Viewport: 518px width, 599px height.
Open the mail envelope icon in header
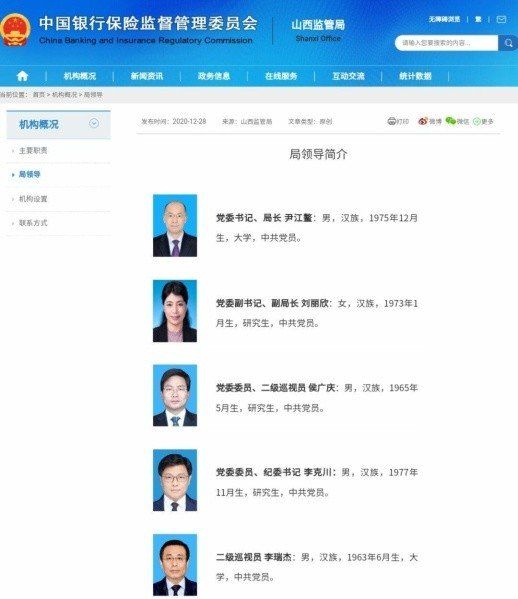coord(501,19)
